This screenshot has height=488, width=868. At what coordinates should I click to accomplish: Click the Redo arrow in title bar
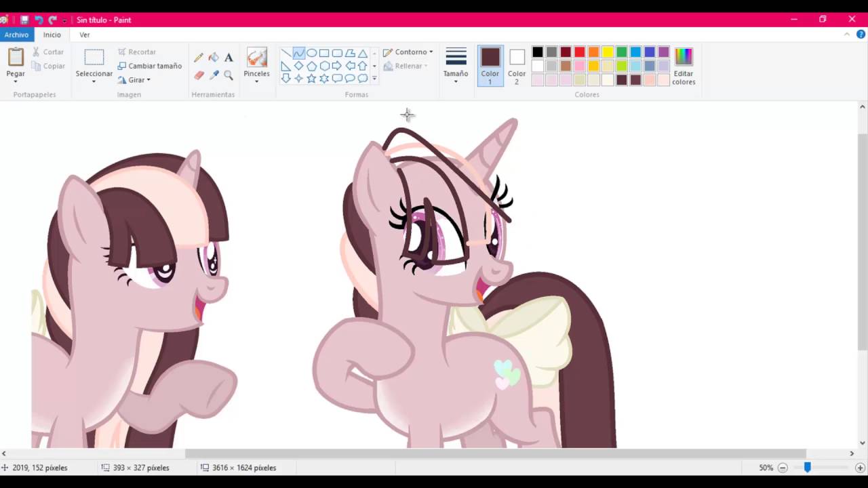(x=52, y=20)
